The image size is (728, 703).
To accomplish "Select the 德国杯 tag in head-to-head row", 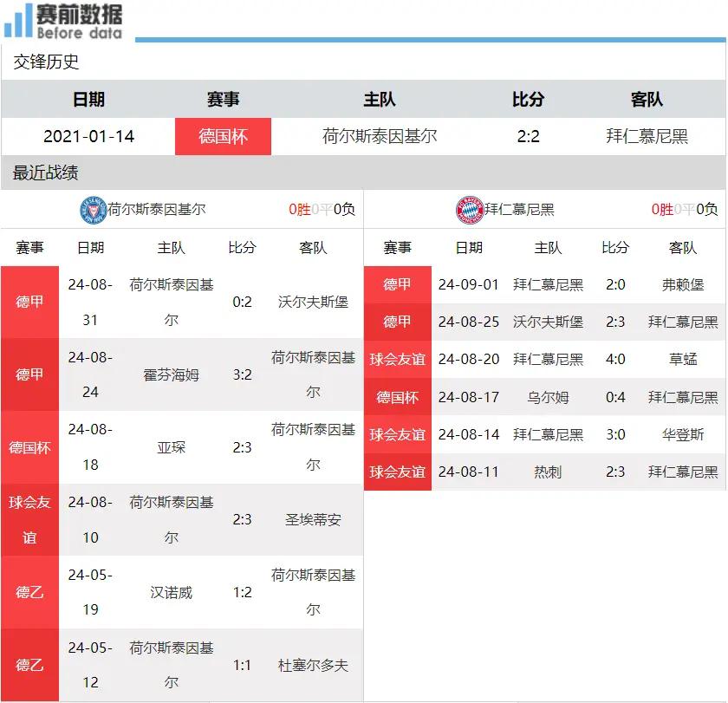I will click(x=223, y=136).
